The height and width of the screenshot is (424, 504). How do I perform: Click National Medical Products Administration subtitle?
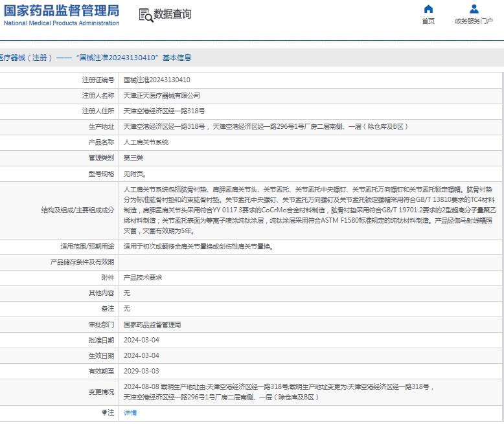click(62, 23)
